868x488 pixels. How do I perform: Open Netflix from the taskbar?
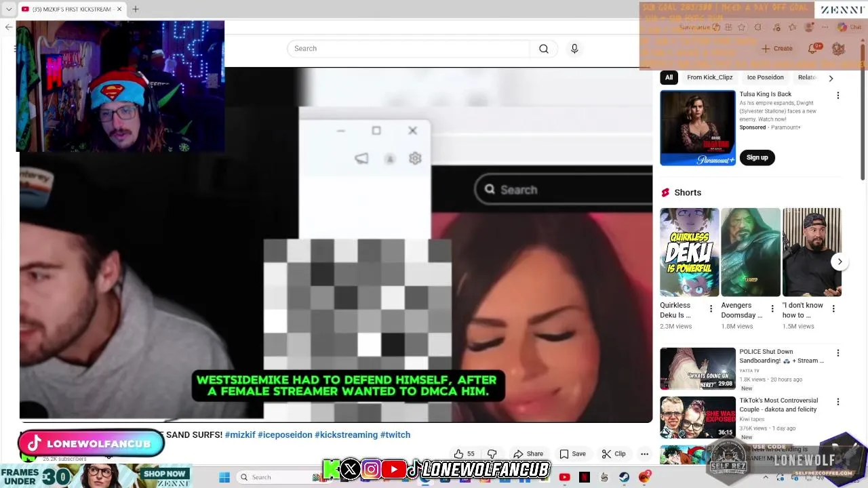click(x=585, y=477)
